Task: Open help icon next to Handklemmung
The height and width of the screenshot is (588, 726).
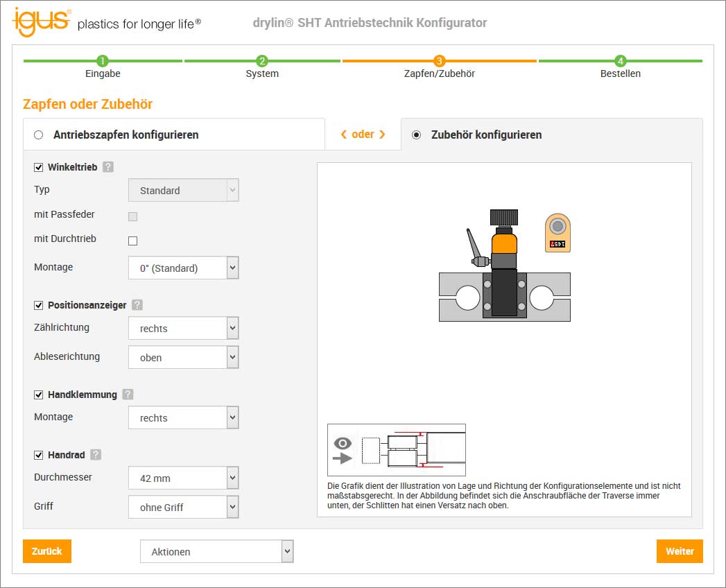Action: pos(128,395)
